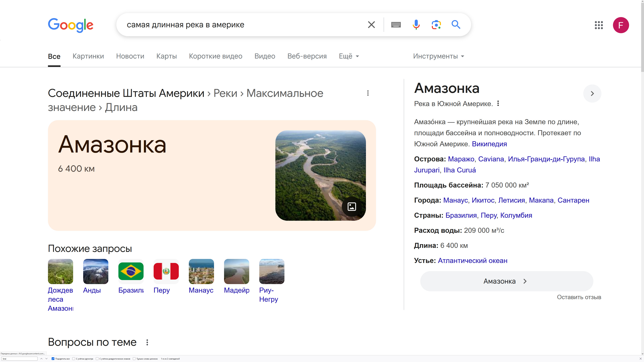Open the 'Инструменты' dropdown
This screenshot has width=644, height=362.
point(438,56)
